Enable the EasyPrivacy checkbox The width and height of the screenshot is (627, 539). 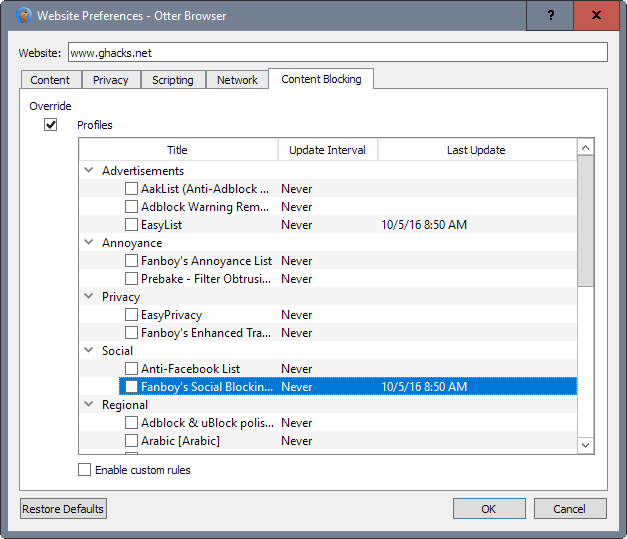[131, 314]
